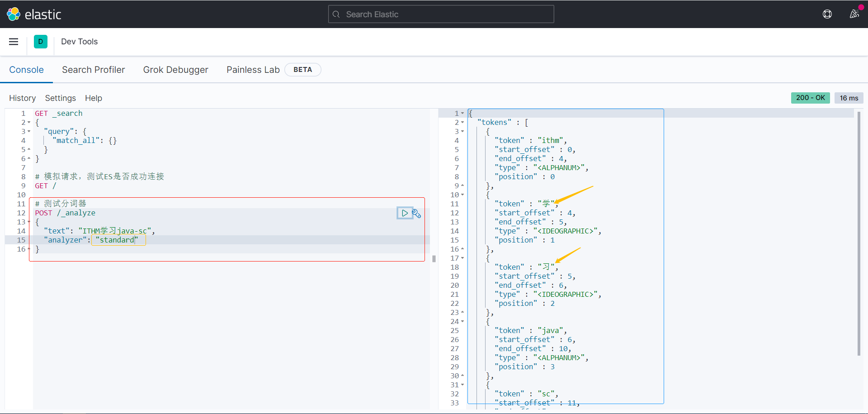
Task: Click the Elastic logo
Action: coord(34,14)
